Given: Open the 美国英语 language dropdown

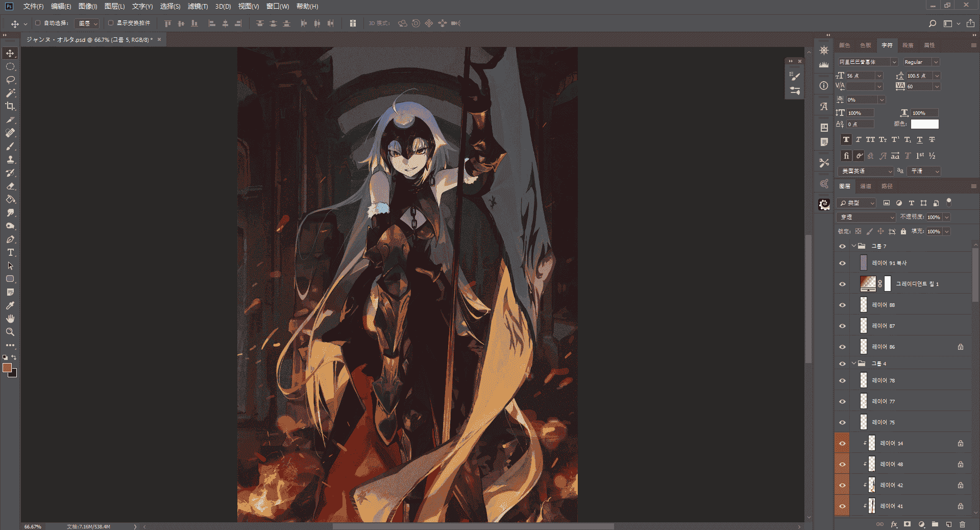Looking at the screenshot, I should click(x=865, y=171).
